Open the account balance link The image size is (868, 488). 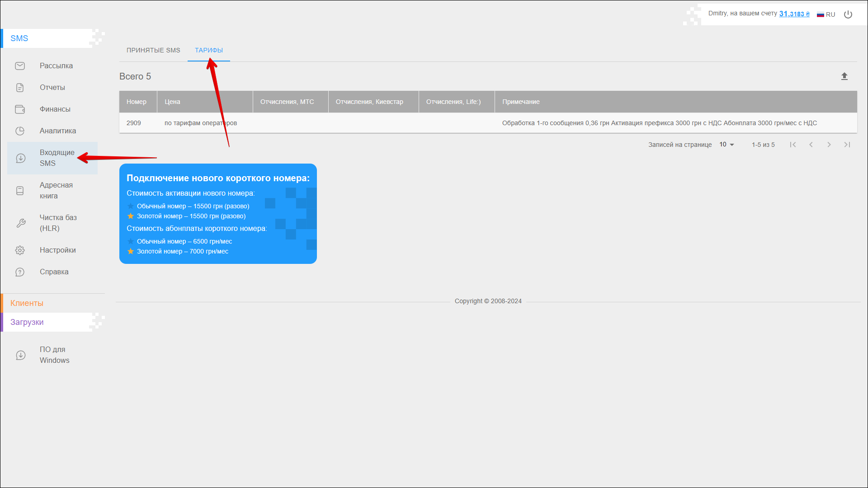(794, 14)
